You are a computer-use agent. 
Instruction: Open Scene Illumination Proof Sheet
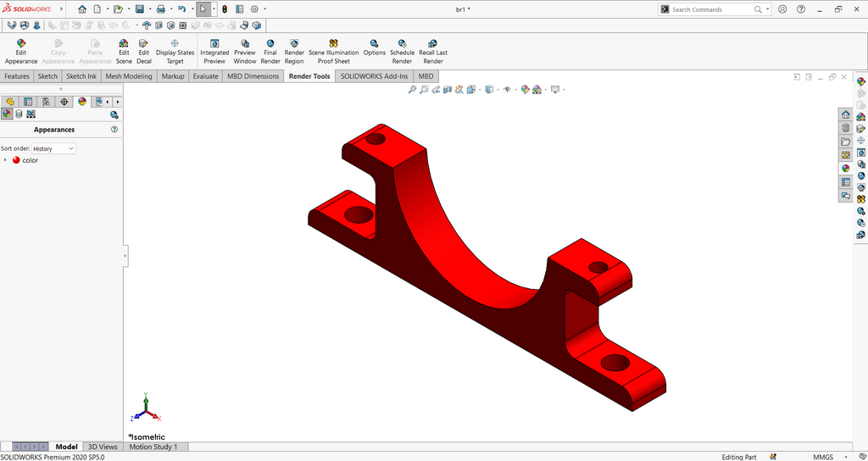pos(334,52)
